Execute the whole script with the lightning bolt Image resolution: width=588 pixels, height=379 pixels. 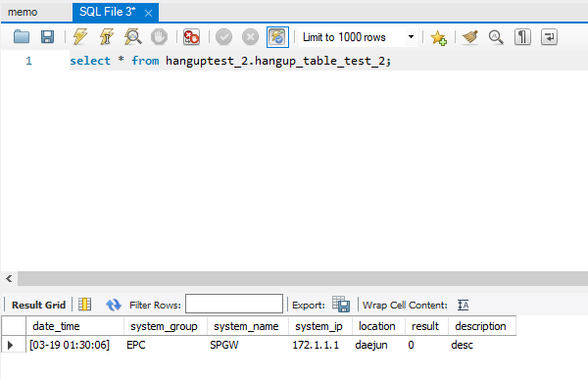coord(80,37)
